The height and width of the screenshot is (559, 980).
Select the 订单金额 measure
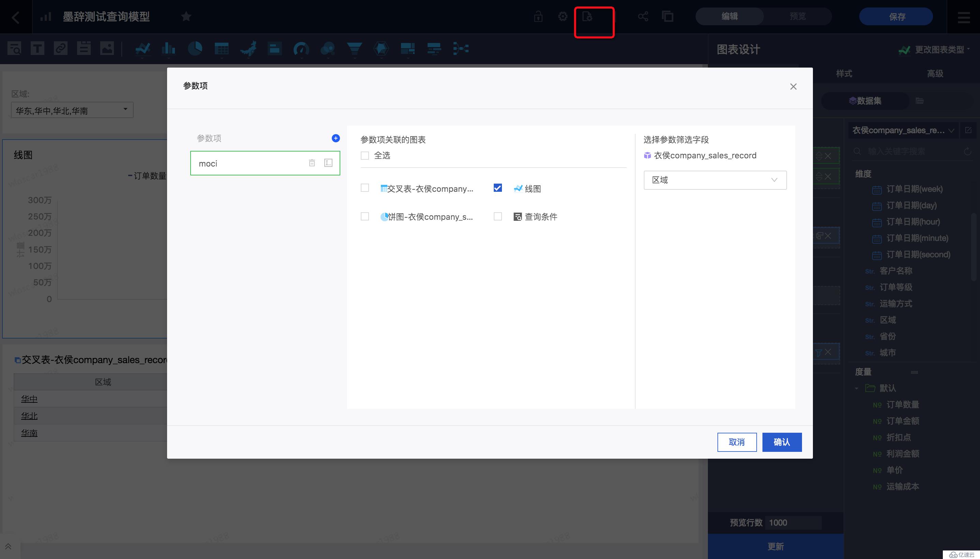(902, 421)
